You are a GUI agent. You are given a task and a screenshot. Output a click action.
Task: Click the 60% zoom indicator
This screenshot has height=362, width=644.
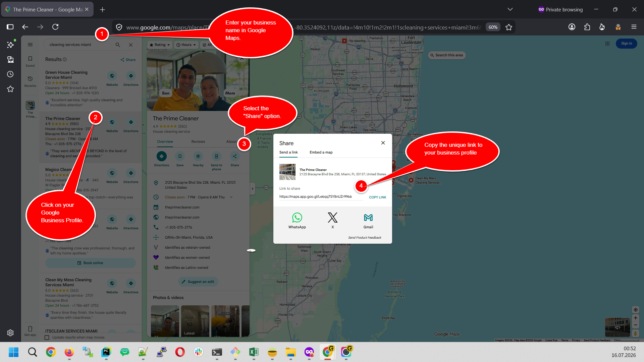pos(493,27)
